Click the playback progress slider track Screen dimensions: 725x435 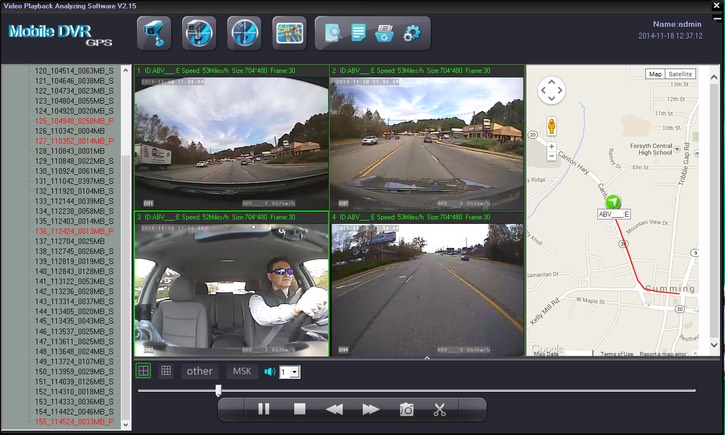[450, 391]
